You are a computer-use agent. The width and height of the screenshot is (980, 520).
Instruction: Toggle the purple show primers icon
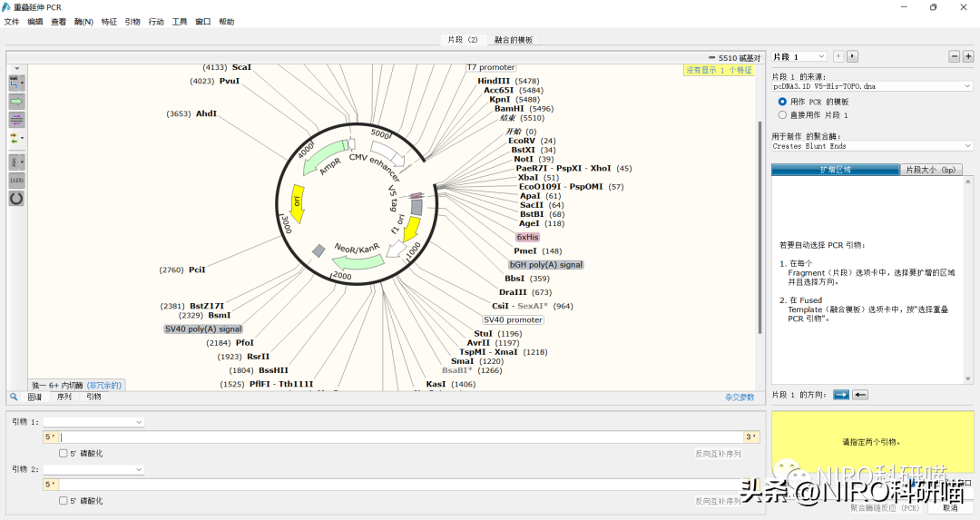pyautogui.click(x=16, y=120)
